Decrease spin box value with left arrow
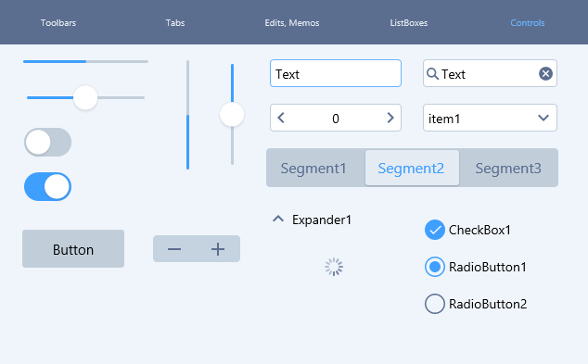This screenshot has height=364, width=588. 281,118
